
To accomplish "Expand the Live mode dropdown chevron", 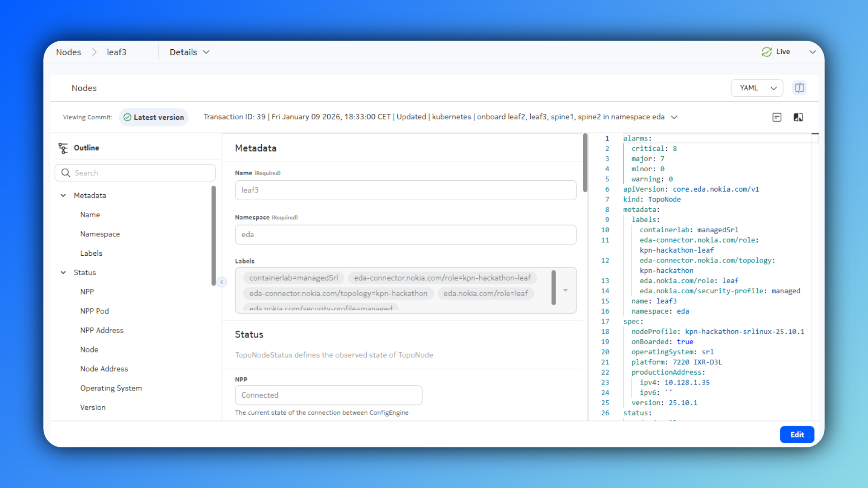I will tap(812, 52).
